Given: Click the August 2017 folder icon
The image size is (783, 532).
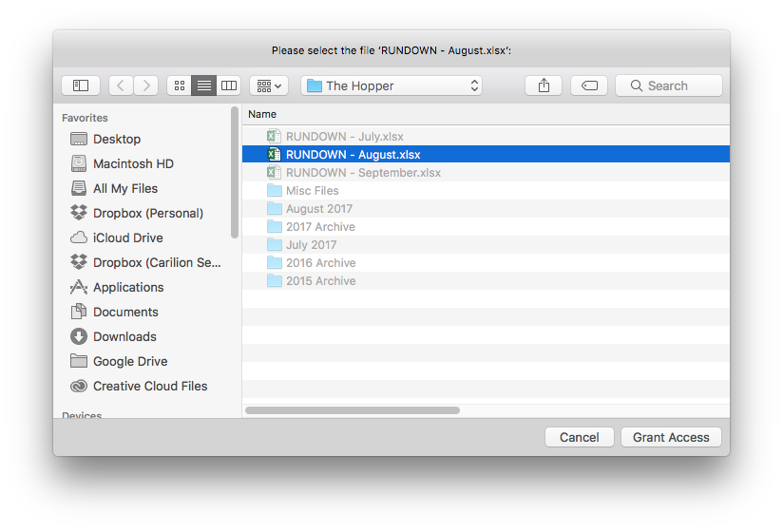Looking at the screenshot, I should click(275, 208).
